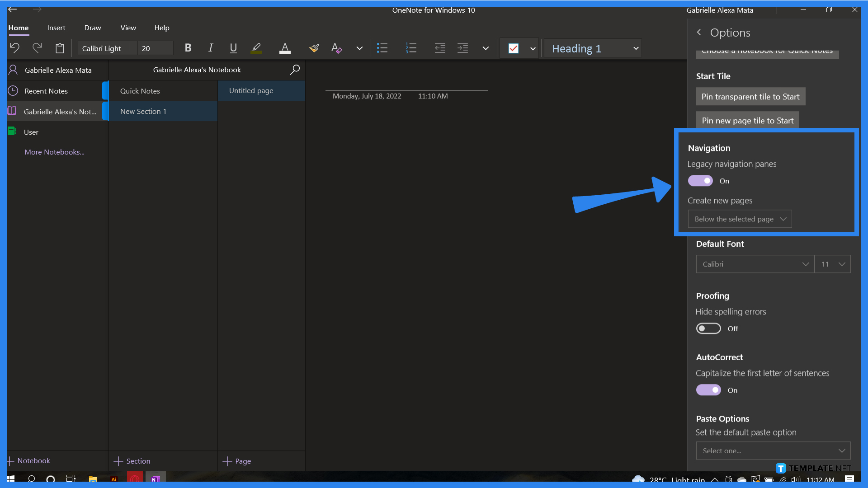868x488 pixels.
Task: Undo the last action
Action: coord(14,47)
